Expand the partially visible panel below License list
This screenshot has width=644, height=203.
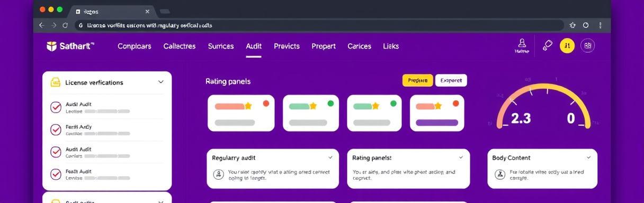[161, 201]
